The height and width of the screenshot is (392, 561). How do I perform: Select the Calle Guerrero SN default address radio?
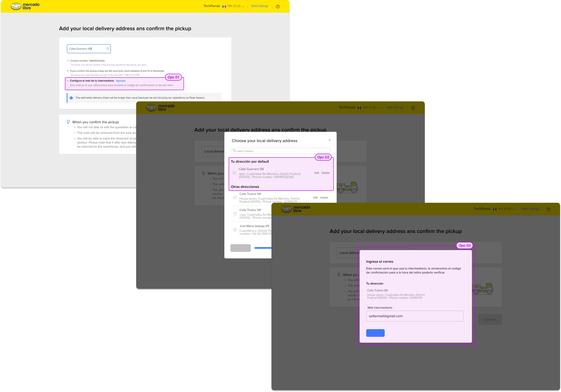coord(234,173)
